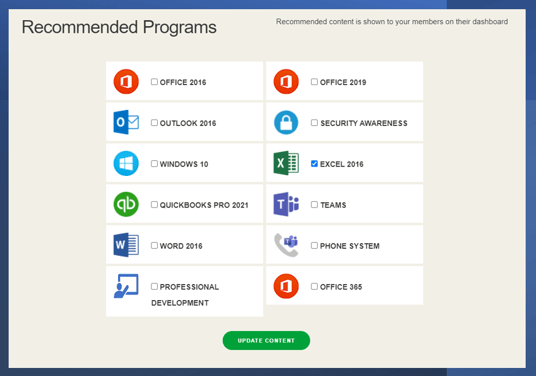Click the QuickBooks Pro green icon
The image size is (536, 376).
pos(126,204)
